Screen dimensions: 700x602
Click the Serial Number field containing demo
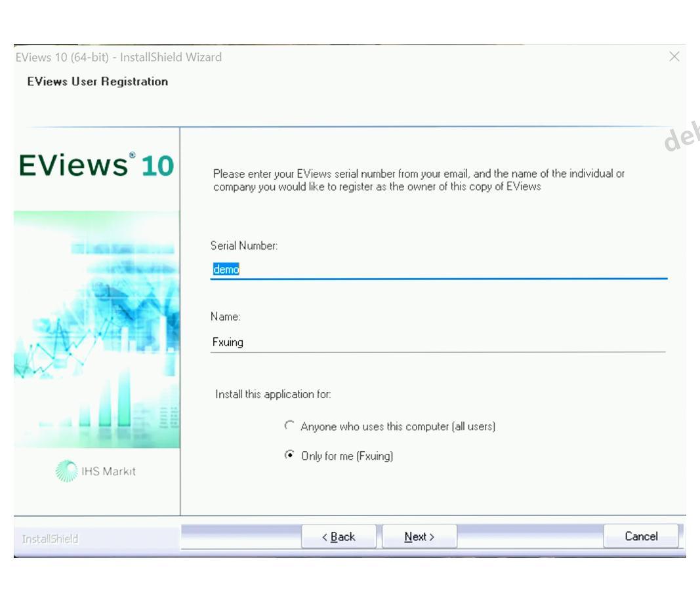point(438,270)
